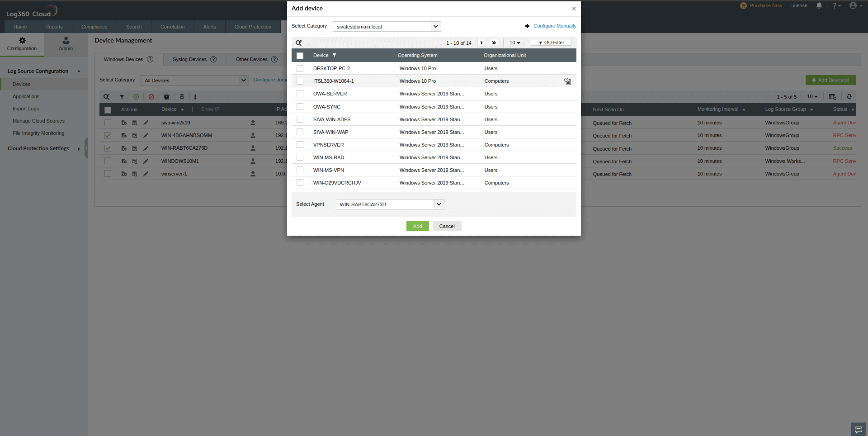
Task: Click the green enable devices icon
Action: [136, 97]
